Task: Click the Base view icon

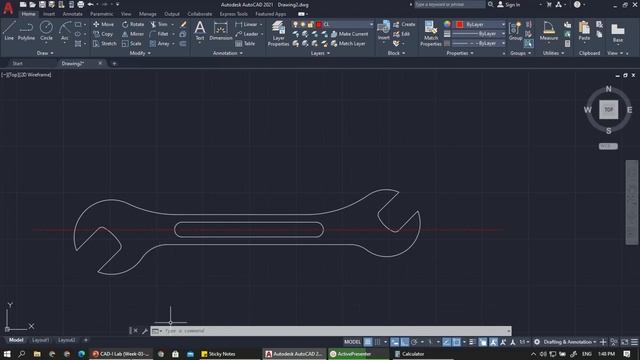Action: [x=618, y=33]
